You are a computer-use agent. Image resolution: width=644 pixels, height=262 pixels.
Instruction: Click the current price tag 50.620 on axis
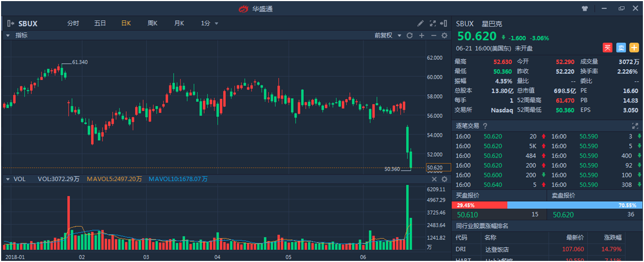click(438, 168)
